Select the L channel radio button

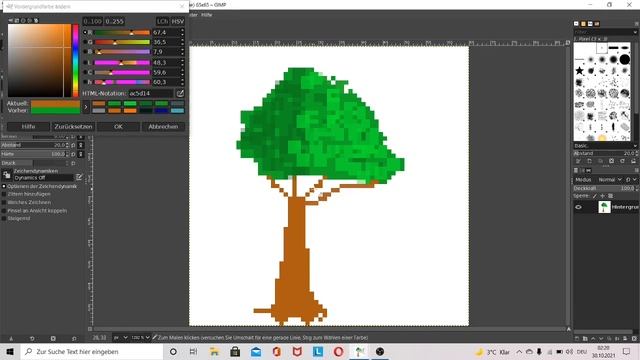click(85, 62)
